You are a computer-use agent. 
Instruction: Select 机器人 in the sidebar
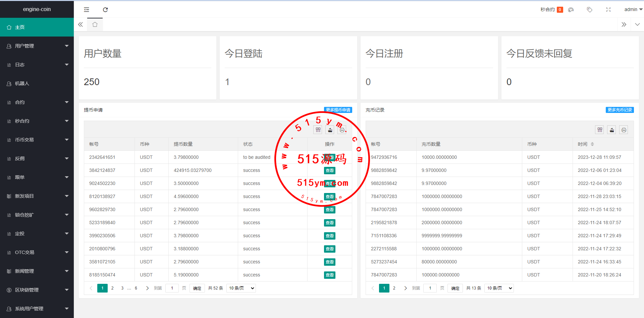point(22,83)
